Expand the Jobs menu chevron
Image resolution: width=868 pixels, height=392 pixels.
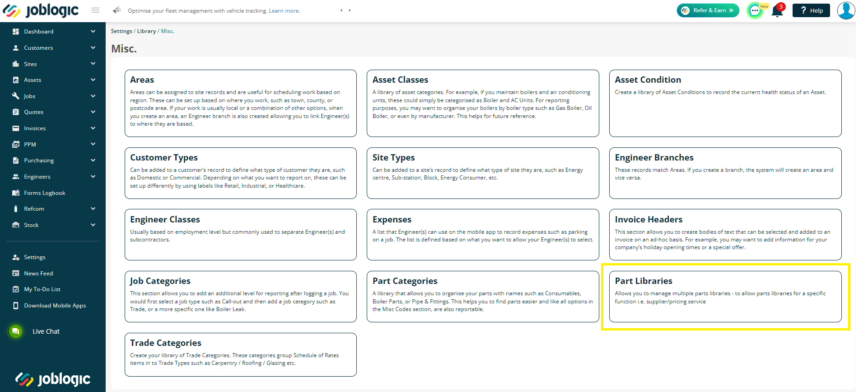93,96
